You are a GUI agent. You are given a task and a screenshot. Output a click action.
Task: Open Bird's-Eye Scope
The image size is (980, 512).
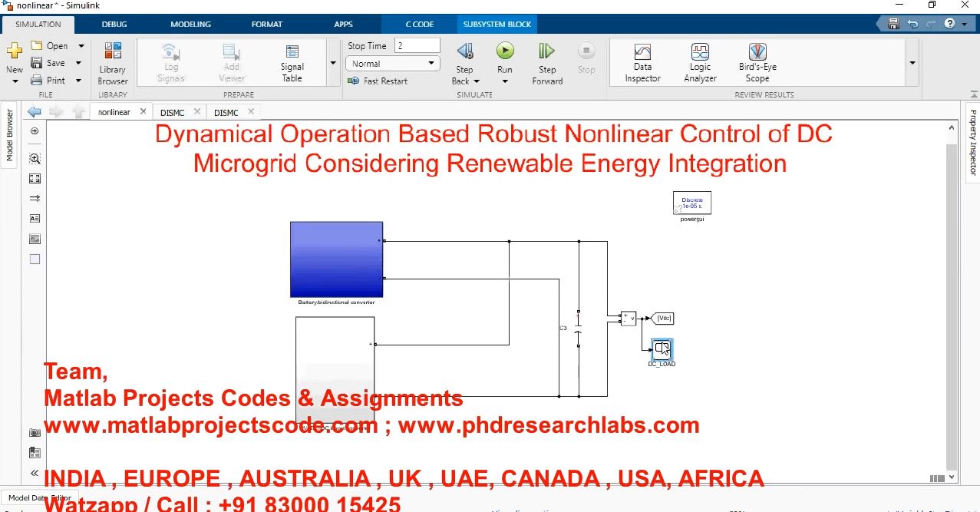[x=757, y=63]
